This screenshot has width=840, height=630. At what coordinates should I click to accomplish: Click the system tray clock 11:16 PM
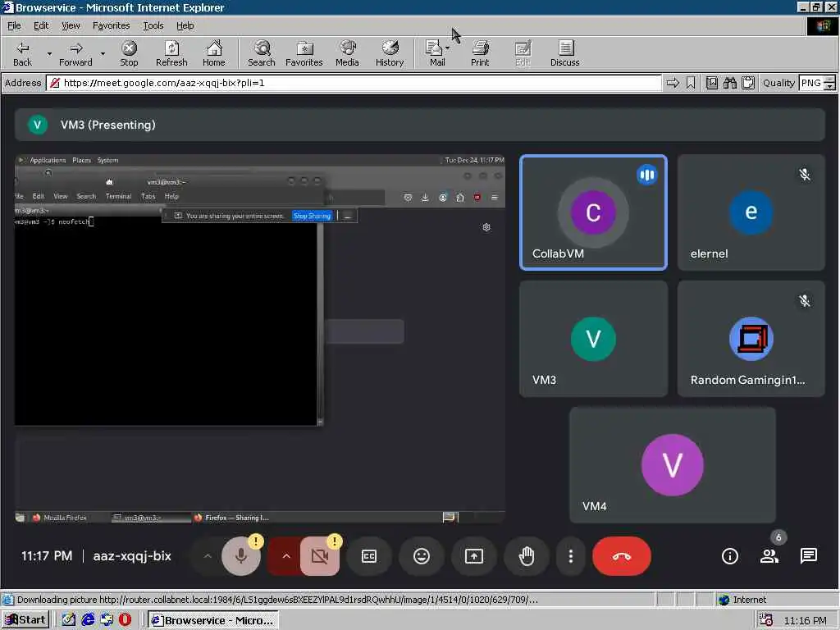click(x=805, y=620)
